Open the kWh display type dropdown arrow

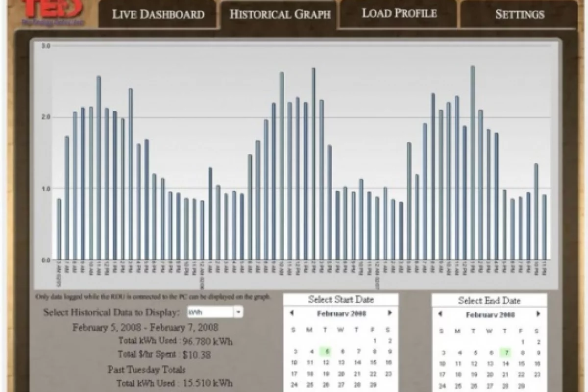pos(238,312)
